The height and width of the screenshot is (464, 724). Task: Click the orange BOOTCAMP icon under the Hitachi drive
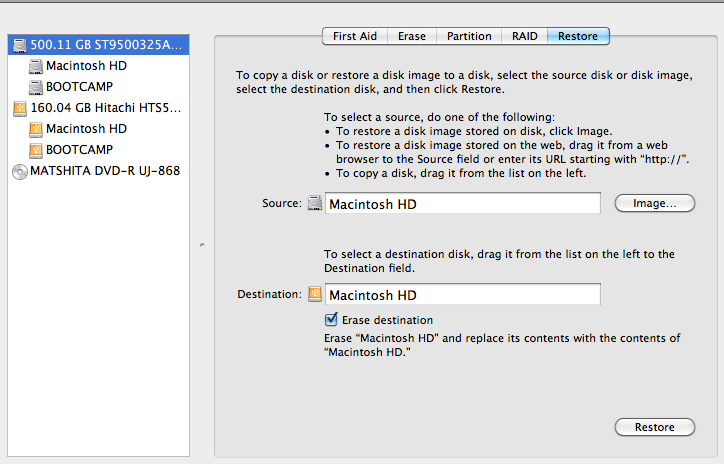point(36,150)
